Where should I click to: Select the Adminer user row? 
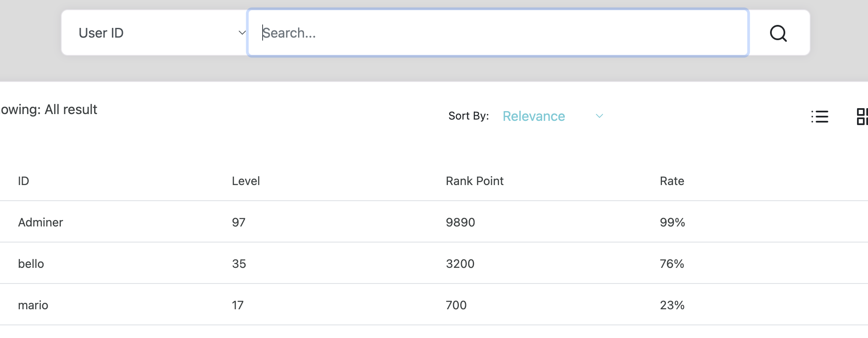click(41, 222)
